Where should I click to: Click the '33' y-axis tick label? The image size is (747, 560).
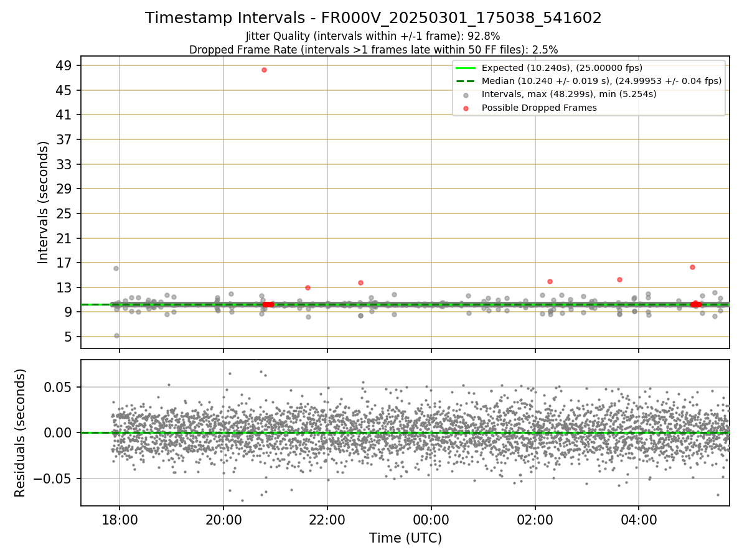pos(65,164)
